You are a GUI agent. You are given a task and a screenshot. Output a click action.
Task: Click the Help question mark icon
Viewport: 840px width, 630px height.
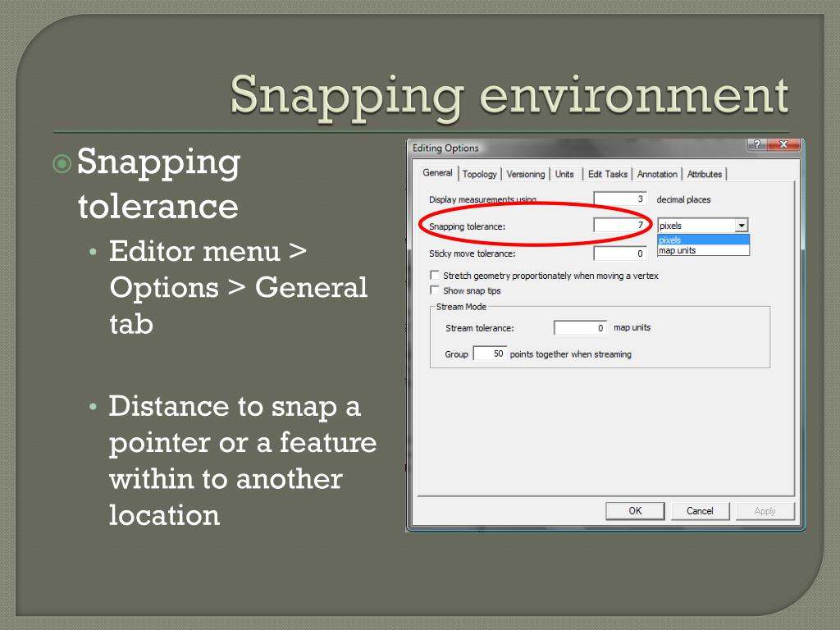pos(756,144)
